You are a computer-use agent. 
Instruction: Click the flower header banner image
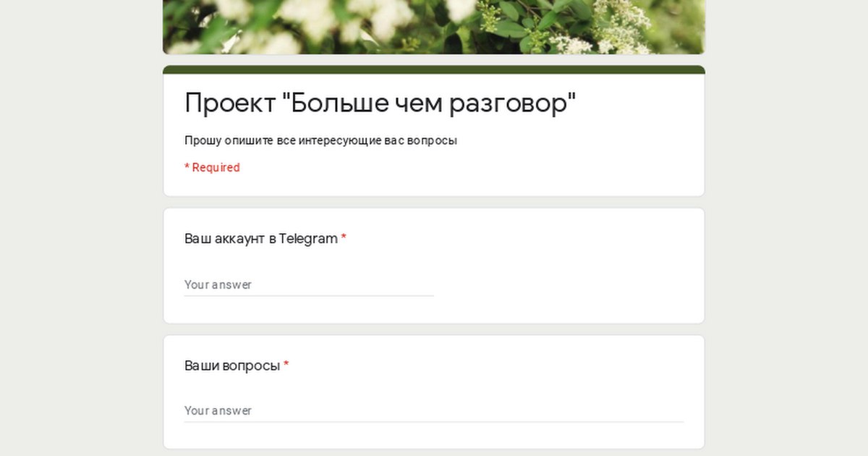[434, 27]
